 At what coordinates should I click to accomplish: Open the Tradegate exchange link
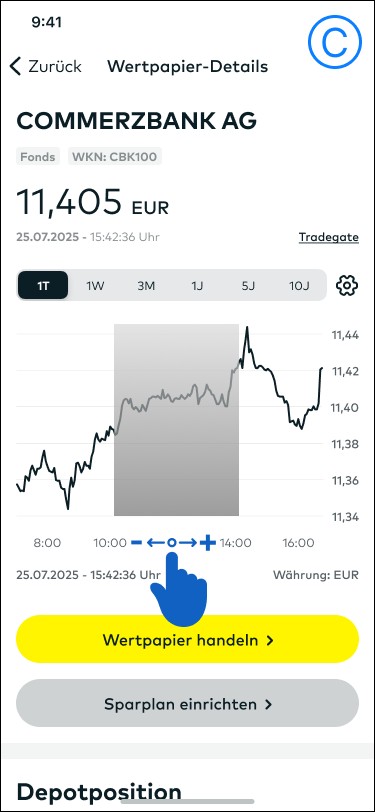pyautogui.click(x=328, y=237)
